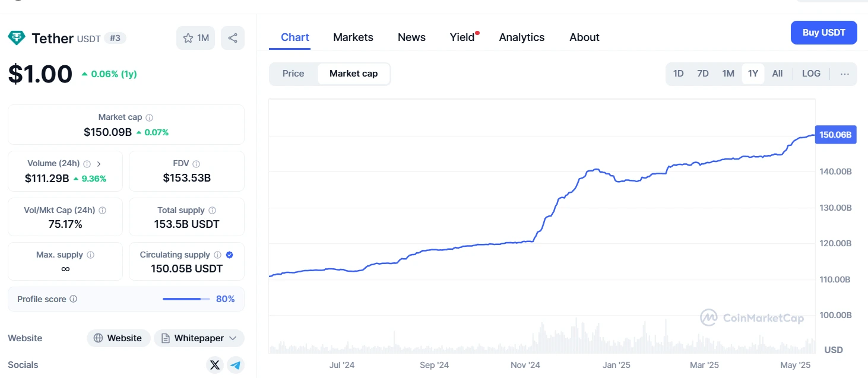Select Market cap chart view
868x378 pixels.
click(x=354, y=74)
